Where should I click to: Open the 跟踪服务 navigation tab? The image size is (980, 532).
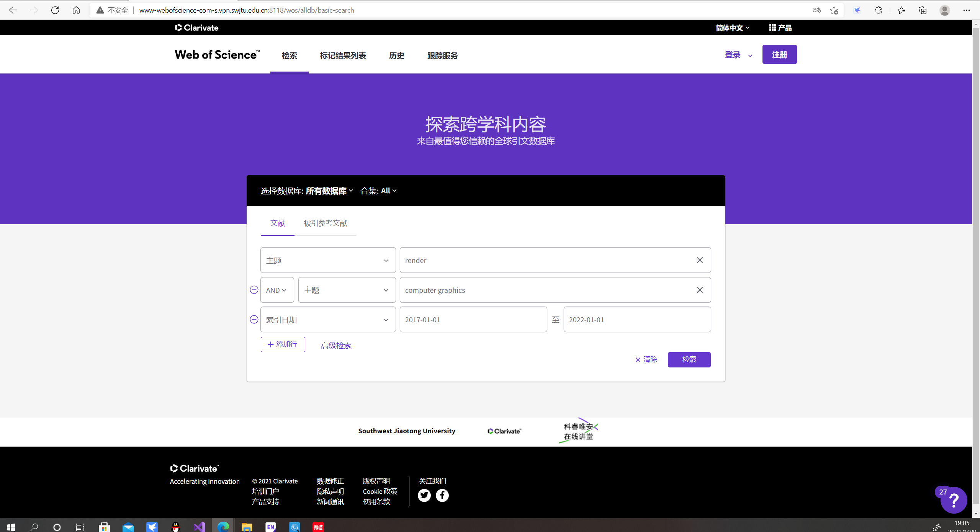pos(443,55)
